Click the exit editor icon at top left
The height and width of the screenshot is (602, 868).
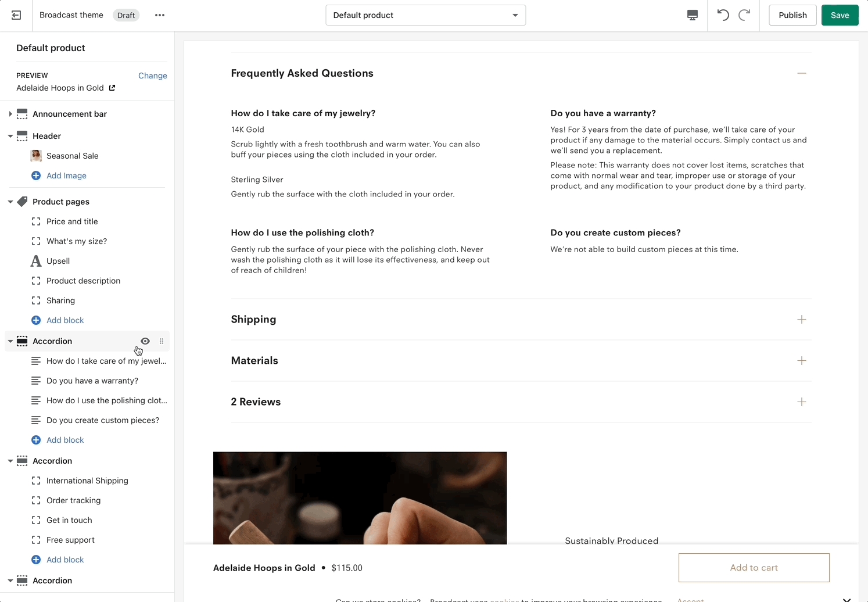16,15
